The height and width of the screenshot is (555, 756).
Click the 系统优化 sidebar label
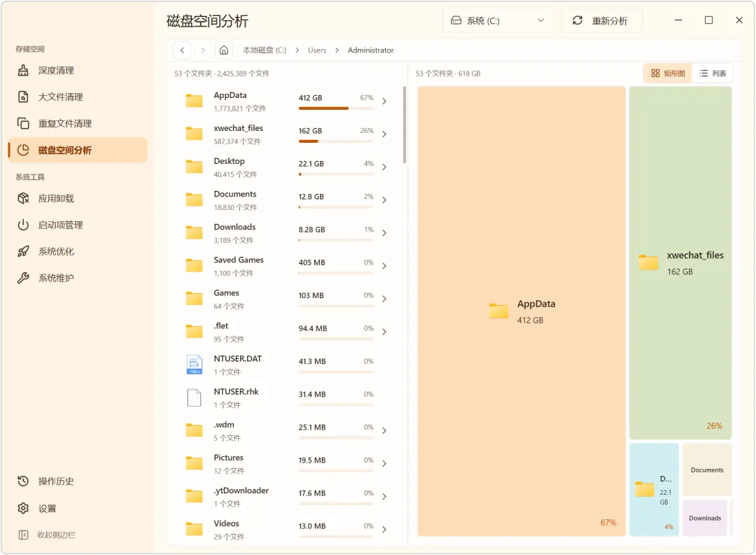[x=56, y=251]
